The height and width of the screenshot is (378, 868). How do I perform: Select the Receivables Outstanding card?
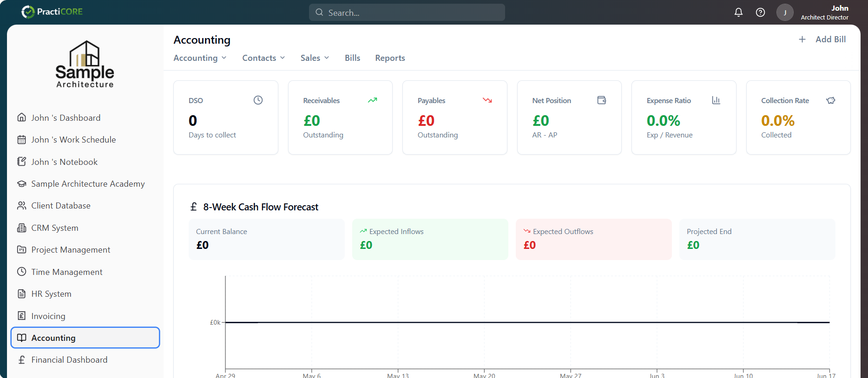[340, 117]
